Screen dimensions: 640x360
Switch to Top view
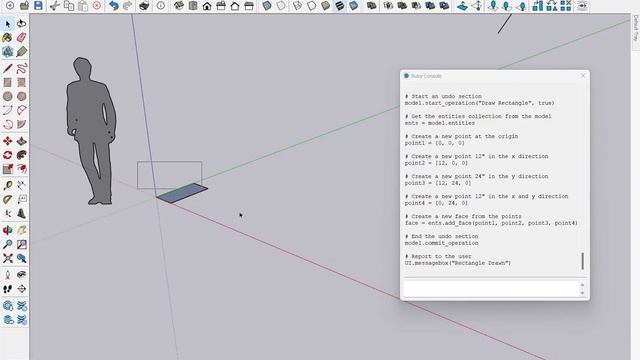tap(193, 6)
